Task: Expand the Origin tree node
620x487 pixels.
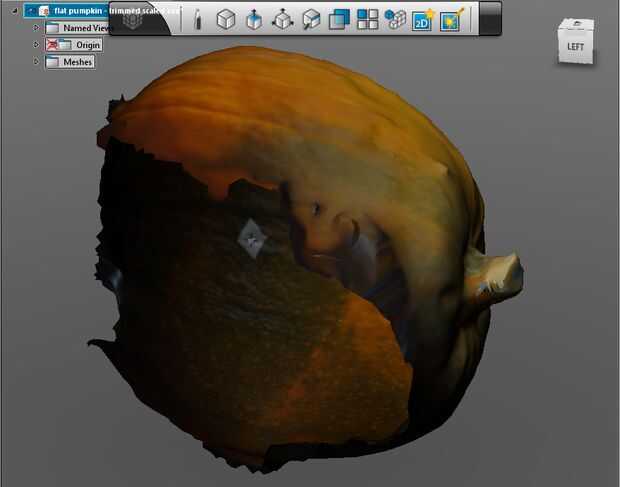Action: tap(36, 45)
